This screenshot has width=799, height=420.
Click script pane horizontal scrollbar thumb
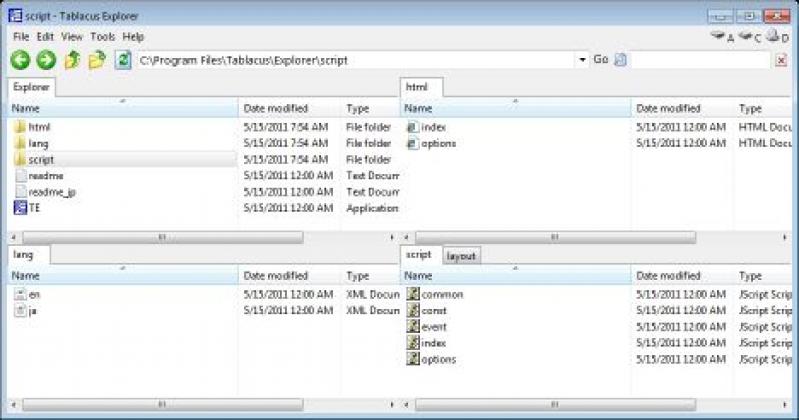pyautogui.click(x=555, y=404)
